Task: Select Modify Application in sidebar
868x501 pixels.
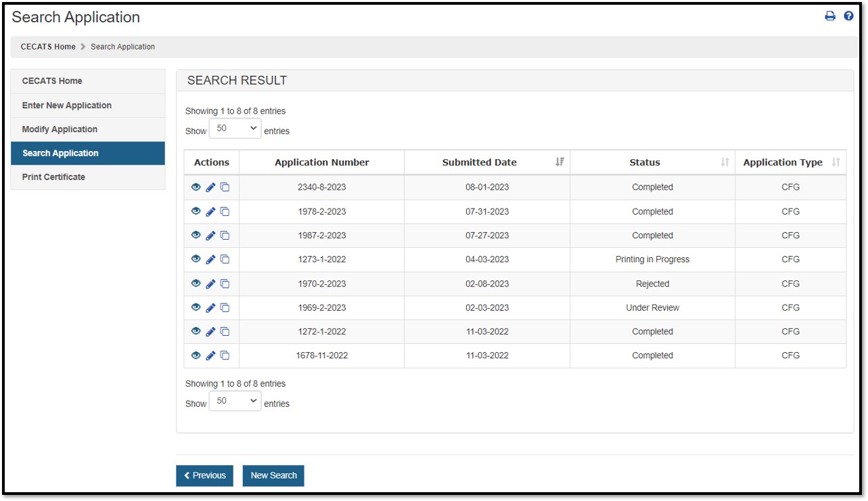Action: point(60,129)
